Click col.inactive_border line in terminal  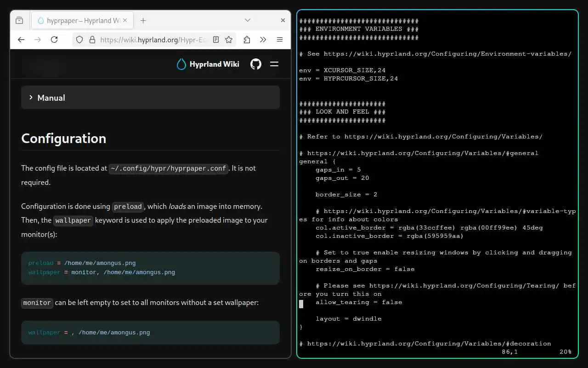coord(390,236)
